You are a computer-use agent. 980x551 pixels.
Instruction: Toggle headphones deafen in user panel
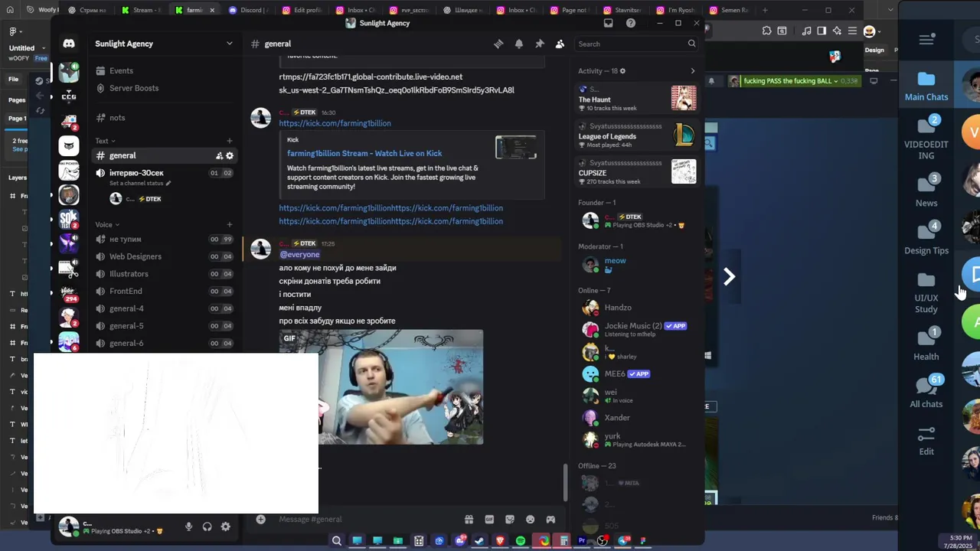[207, 527]
